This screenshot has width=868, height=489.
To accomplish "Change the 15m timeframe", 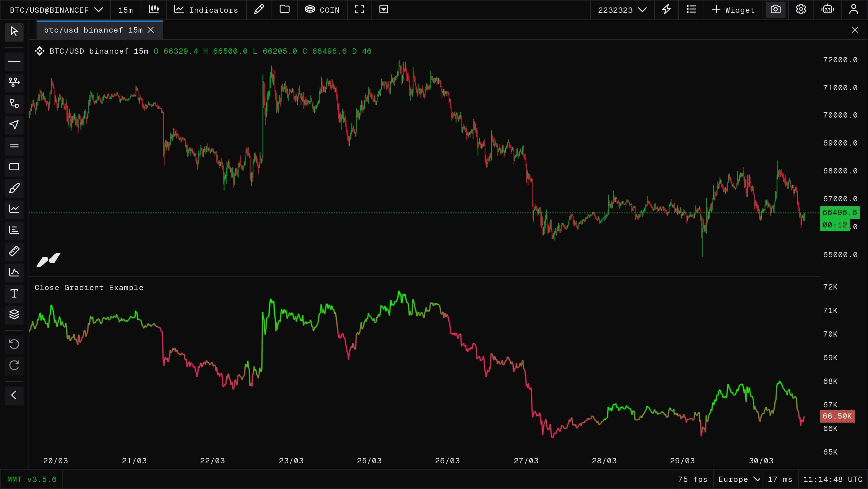I will (125, 10).
